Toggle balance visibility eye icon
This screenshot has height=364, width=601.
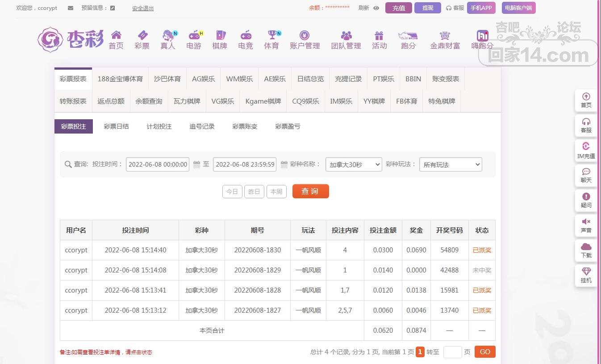coord(376,8)
